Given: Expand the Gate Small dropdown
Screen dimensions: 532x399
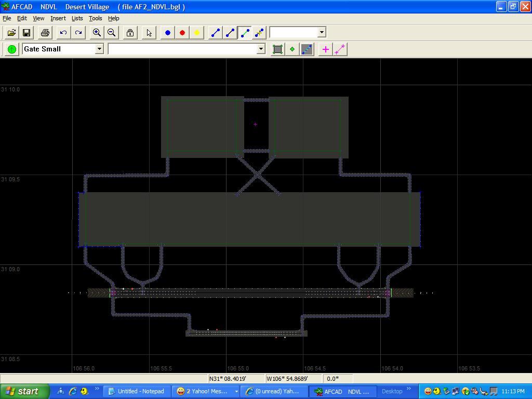Looking at the screenshot, I should tap(99, 49).
